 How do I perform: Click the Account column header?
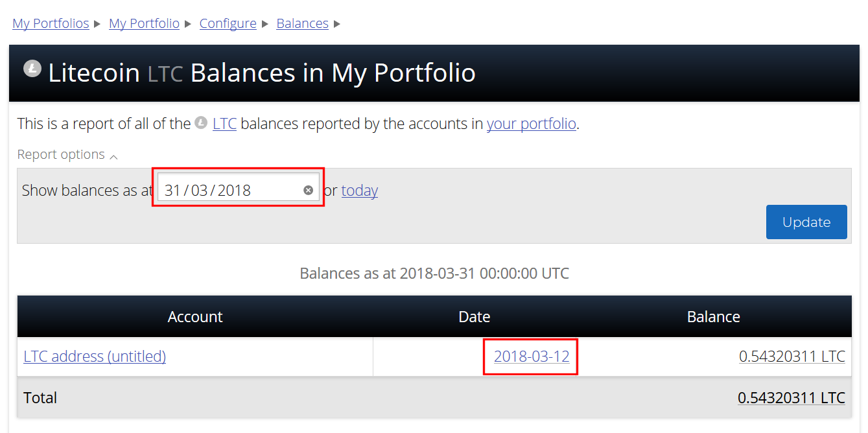pyautogui.click(x=195, y=317)
